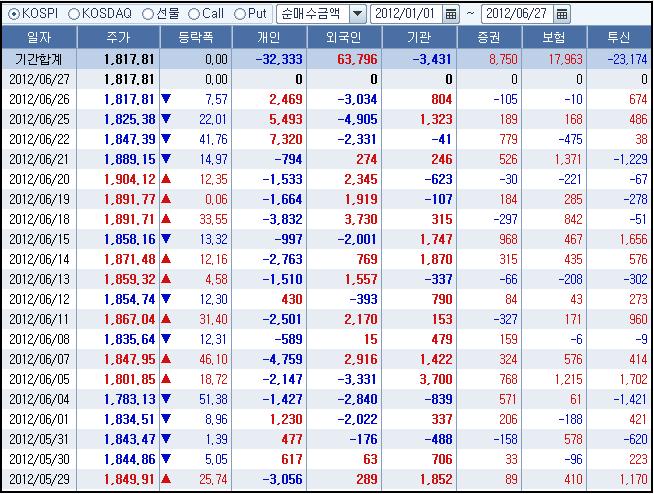Click foreign total value 63,796

(x=357, y=59)
